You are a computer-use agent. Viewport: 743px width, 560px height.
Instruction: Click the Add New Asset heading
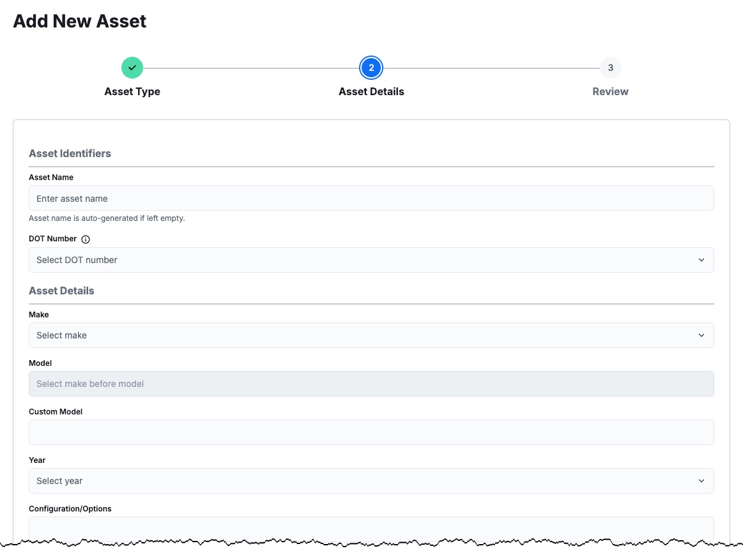[80, 21]
